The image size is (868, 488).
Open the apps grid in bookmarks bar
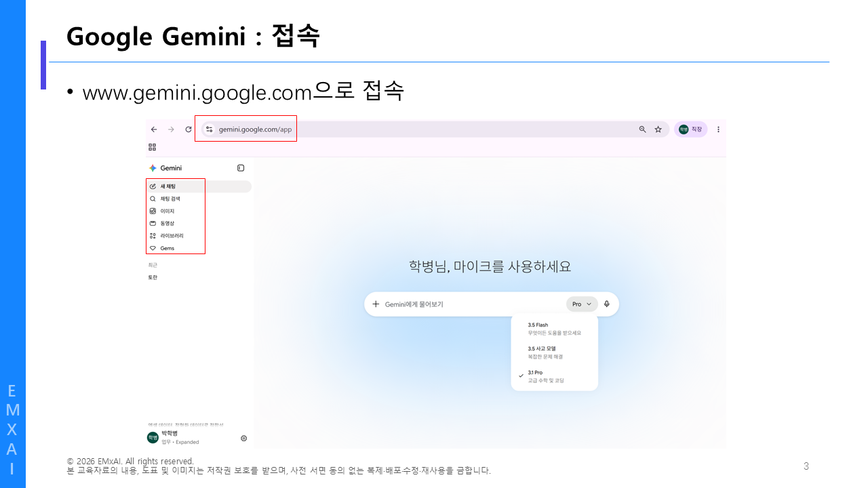(153, 147)
